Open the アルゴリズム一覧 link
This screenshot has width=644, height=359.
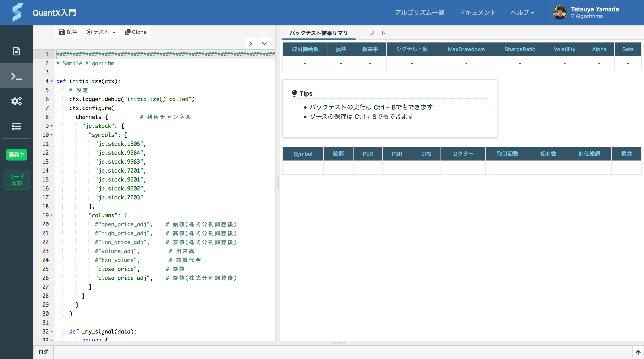[419, 13]
